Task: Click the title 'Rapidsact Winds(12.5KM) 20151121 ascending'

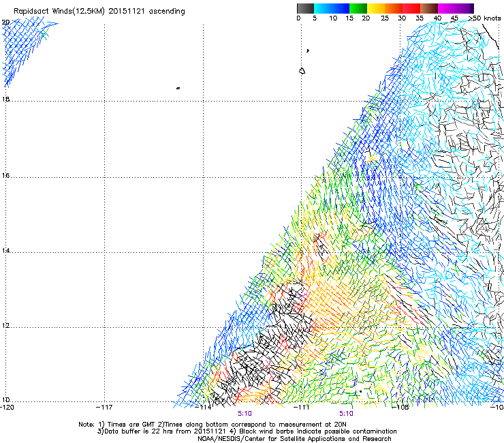Action: click(x=99, y=12)
